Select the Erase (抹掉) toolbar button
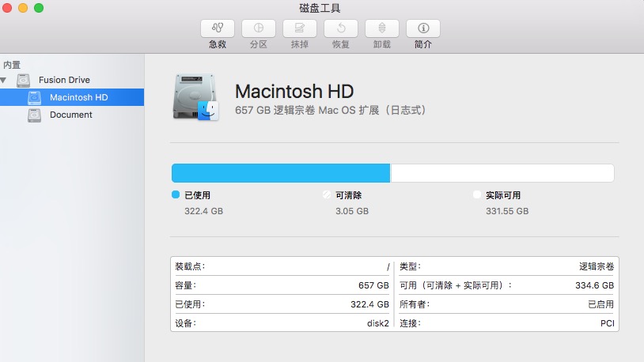This screenshot has width=644, height=362. [x=299, y=28]
